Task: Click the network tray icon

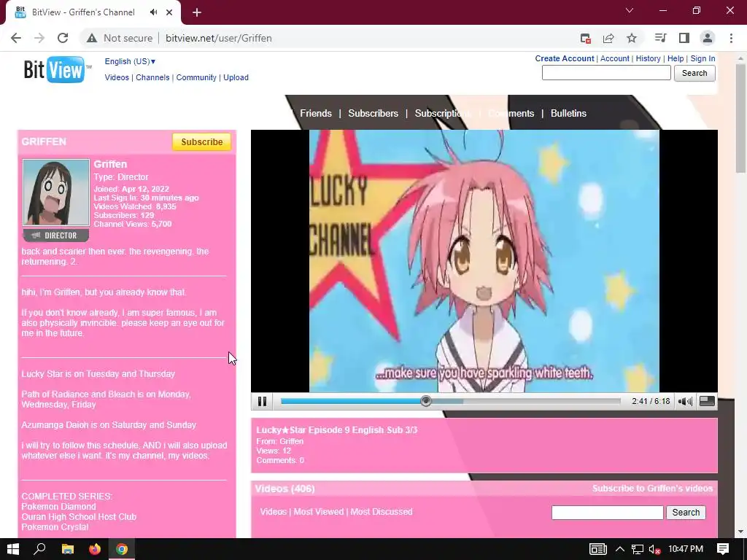Action: tap(638, 549)
